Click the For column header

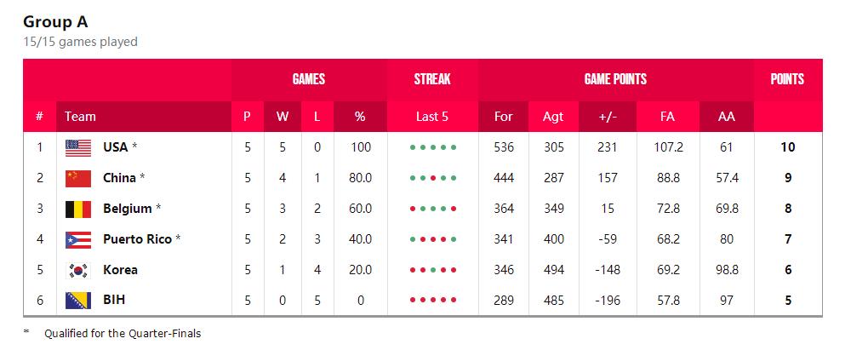point(504,117)
